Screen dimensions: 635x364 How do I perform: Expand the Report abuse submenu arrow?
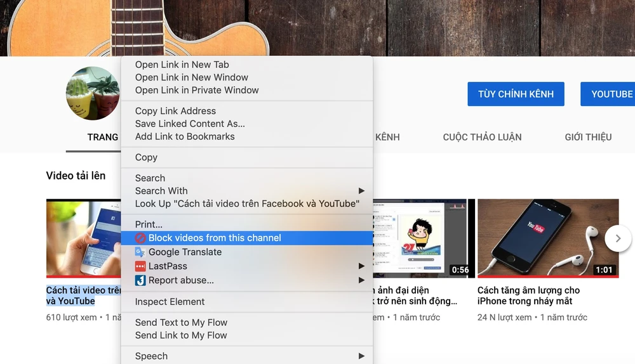coord(361,280)
